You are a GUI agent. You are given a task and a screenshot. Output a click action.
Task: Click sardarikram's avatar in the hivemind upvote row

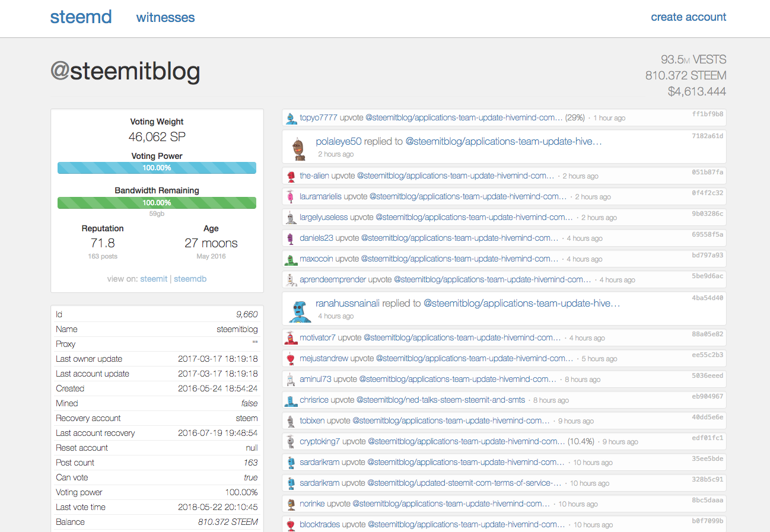pyautogui.click(x=291, y=463)
